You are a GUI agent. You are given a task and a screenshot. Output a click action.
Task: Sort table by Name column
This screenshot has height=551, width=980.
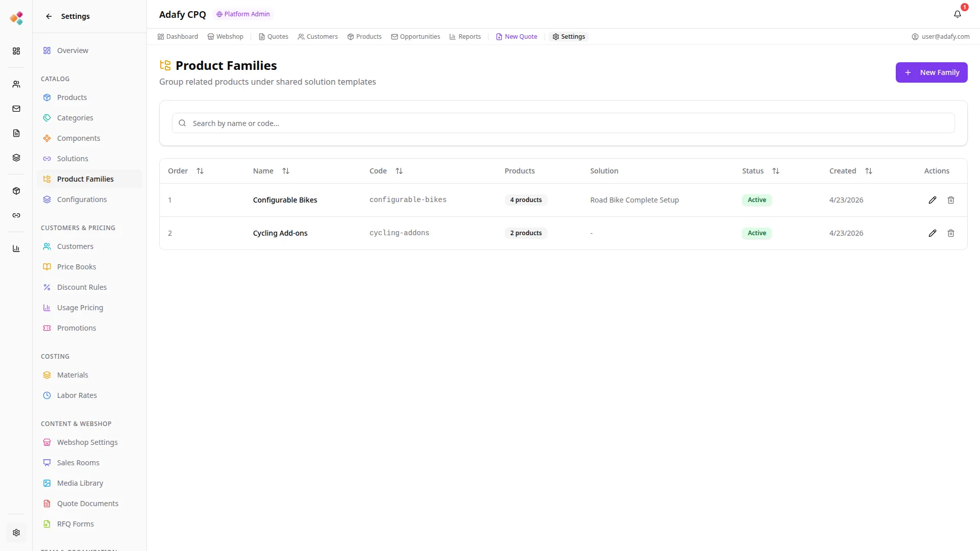(x=286, y=171)
